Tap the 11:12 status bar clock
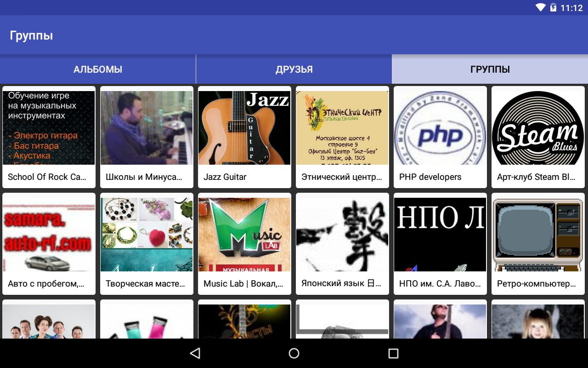This screenshot has width=588, height=368. pyautogui.click(x=571, y=8)
